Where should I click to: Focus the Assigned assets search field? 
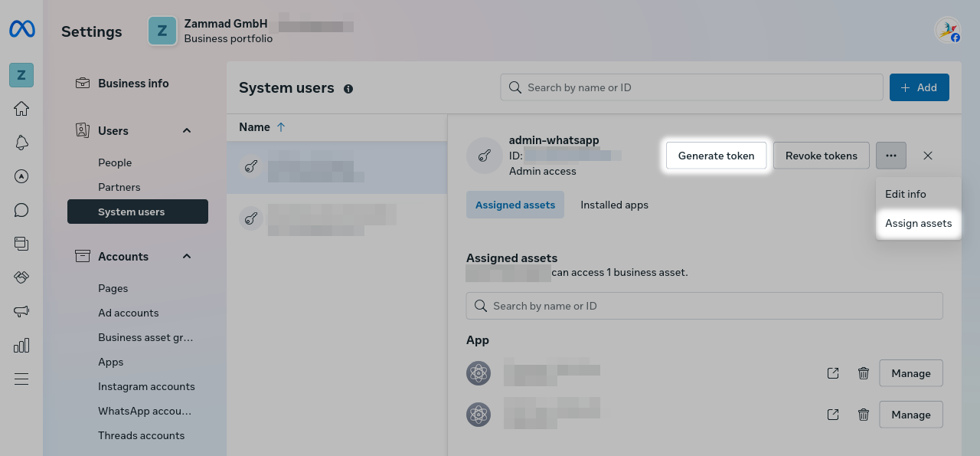(704, 306)
